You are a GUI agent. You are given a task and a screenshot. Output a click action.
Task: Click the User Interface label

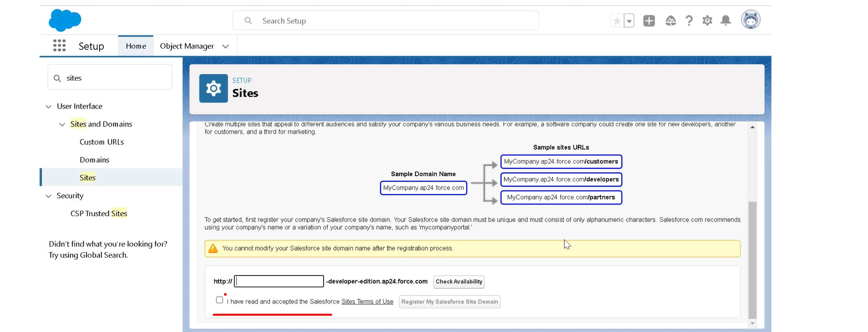click(x=80, y=106)
